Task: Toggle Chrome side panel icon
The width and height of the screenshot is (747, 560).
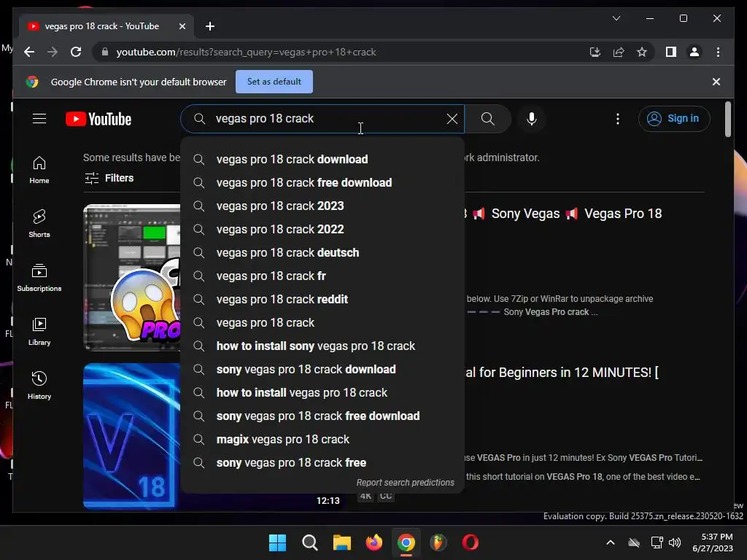Action: pyautogui.click(x=671, y=52)
